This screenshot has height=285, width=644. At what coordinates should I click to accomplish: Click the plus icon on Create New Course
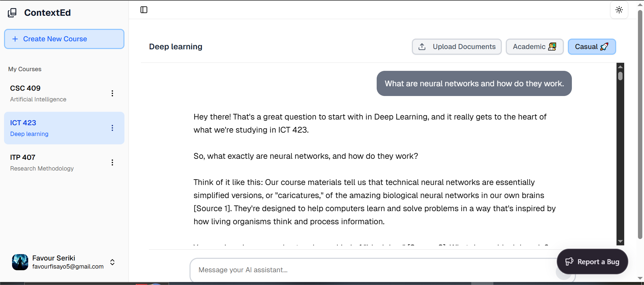coord(15,39)
